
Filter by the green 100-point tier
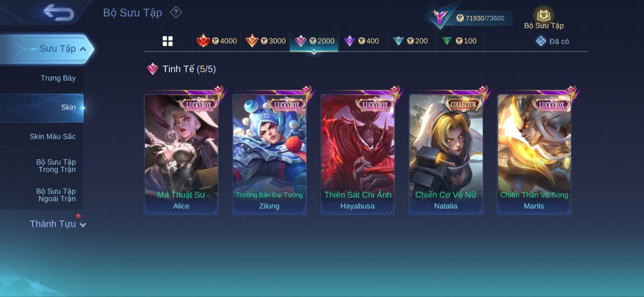coord(459,41)
